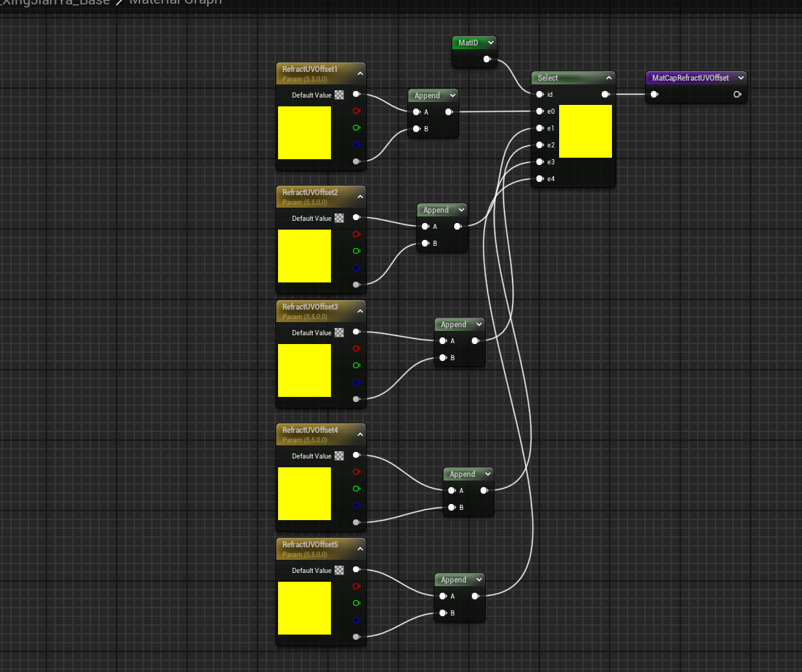Image resolution: width=802 pixels, height=672 pixels.
Task: Click the Material Graph breadcrumb
Action: [175, 2]
